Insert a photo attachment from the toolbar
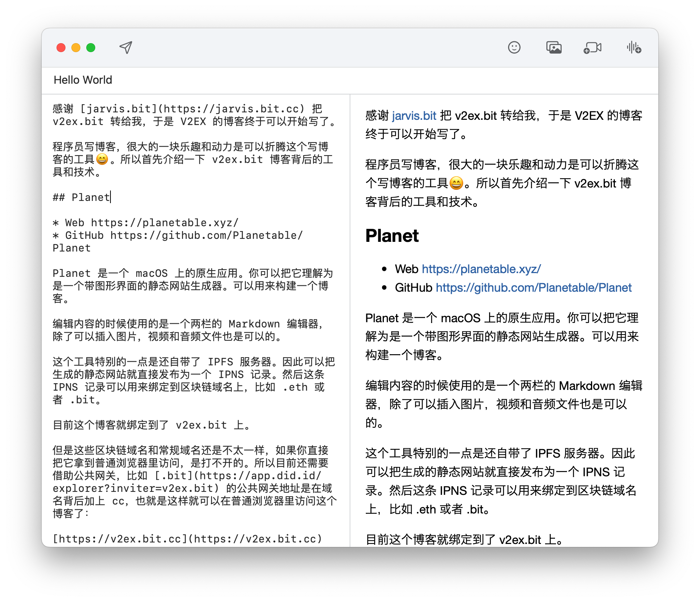This screenshot has height=602, width=700. (554, 48)
